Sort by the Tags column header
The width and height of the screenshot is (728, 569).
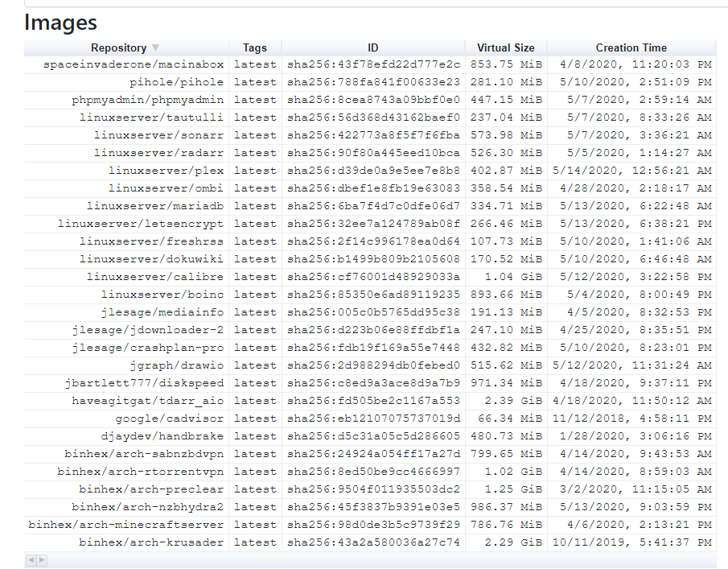click(x=255, y=47)
